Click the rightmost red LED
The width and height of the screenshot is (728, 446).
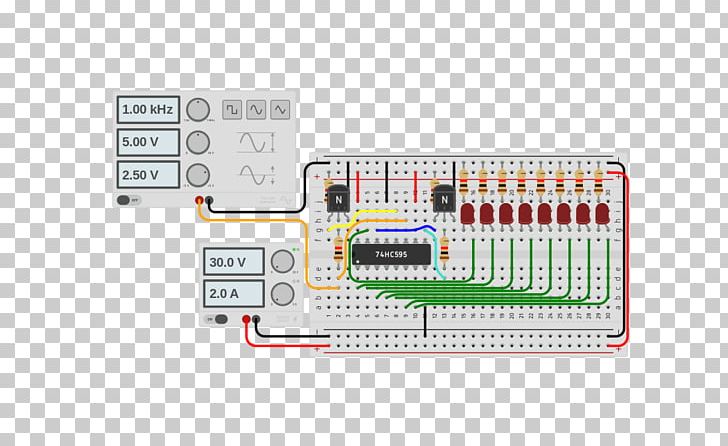click(602, 214)
